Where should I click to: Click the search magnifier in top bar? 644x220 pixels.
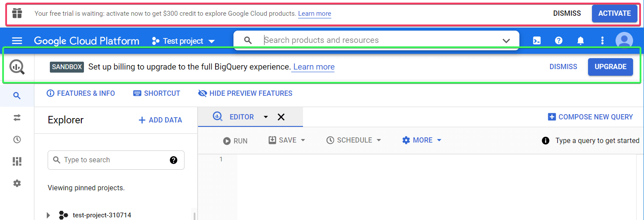pos(248,40)
